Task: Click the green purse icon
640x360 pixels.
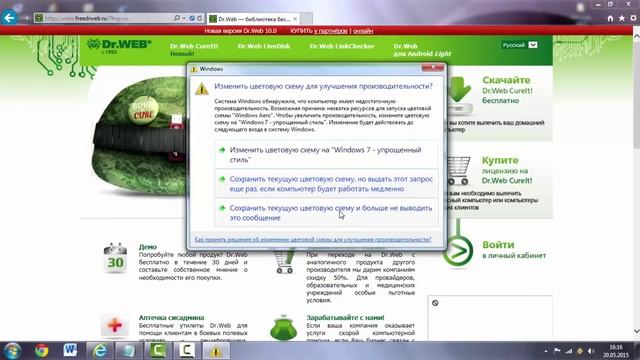Action: 283,327
